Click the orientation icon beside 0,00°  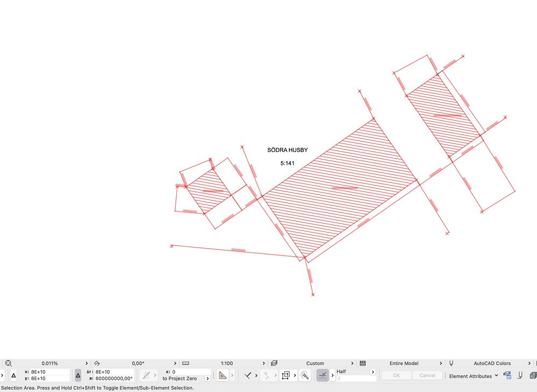97,363
